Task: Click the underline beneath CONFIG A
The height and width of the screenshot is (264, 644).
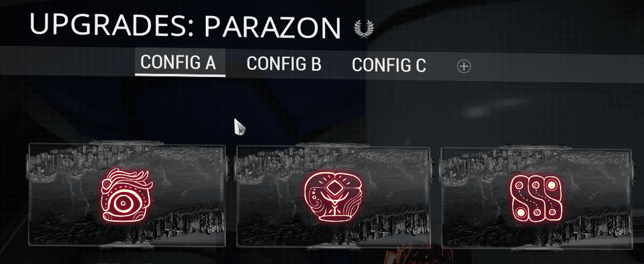Action: click(180, 74)
